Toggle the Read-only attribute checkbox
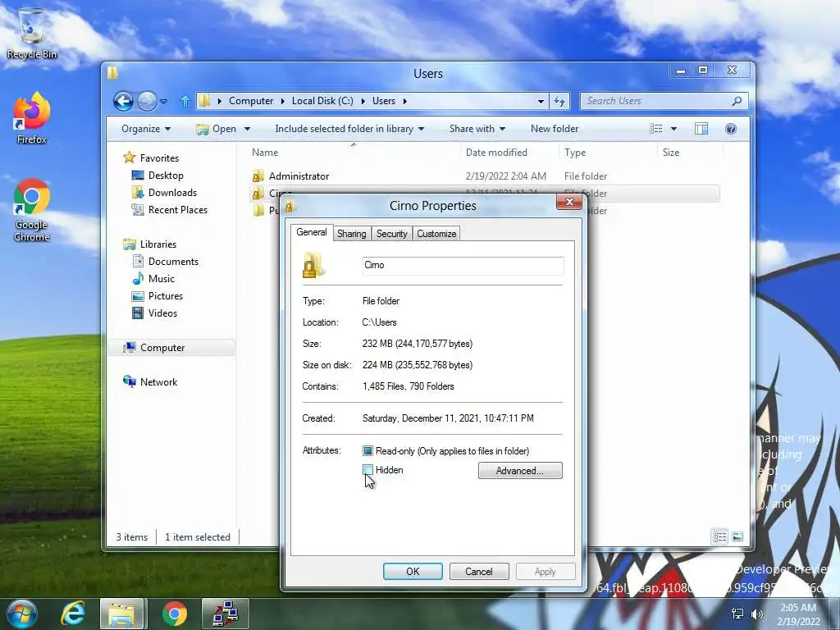Viewport: 840px width, 630px height. tap(367, 451)
